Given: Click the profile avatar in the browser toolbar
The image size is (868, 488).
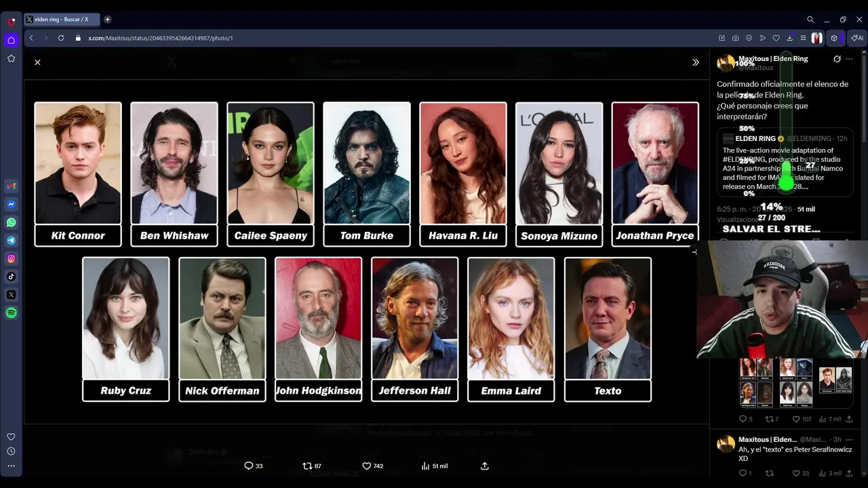Looking at the screenshot, I should coord(817,38).
